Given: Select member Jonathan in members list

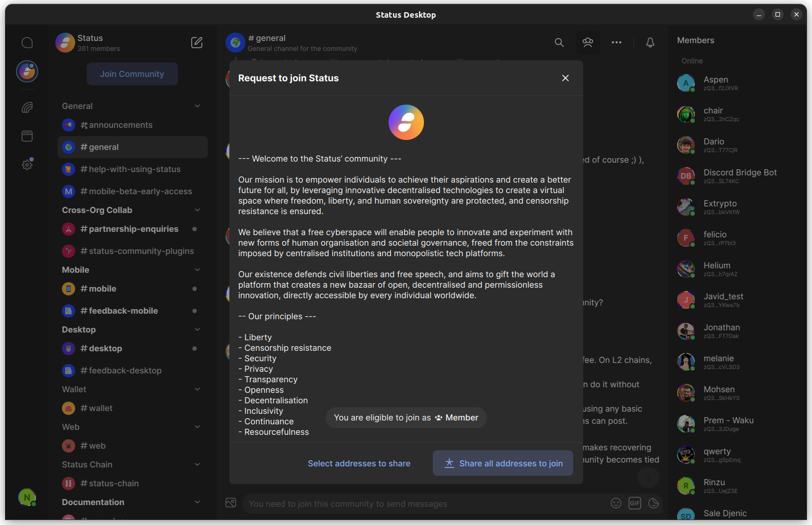Looking at the screenshot, I should tap(737, 331).
